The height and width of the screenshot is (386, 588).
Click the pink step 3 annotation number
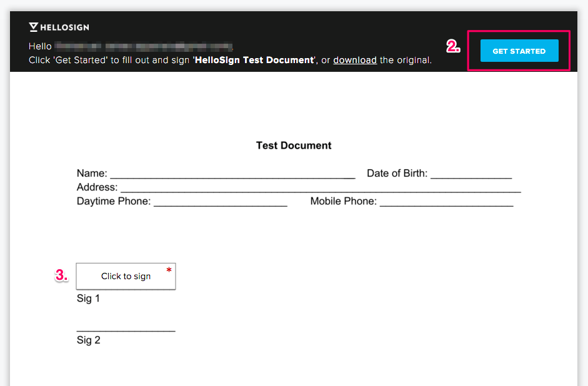click(61, 275)
